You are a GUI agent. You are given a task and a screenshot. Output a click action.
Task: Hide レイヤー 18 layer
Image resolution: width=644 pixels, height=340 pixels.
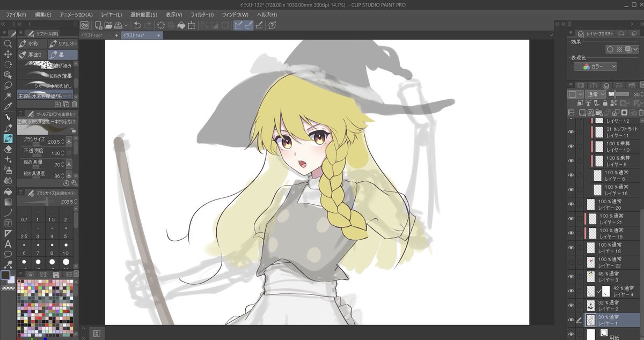571,248
